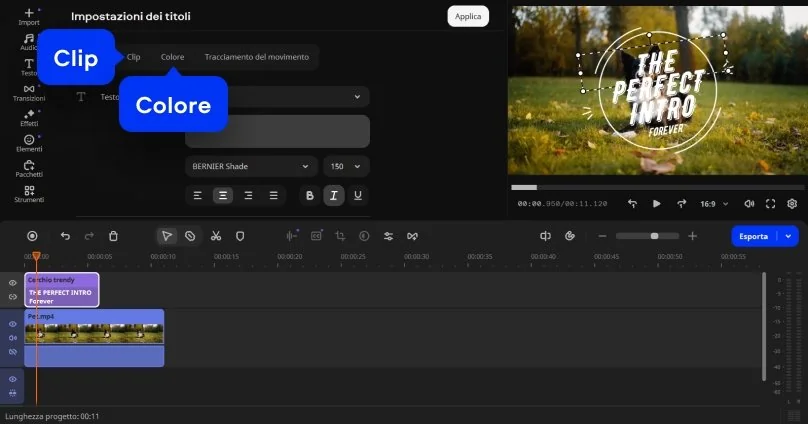This screenshot has width=808, height=424.
Task: Select the scissors split tool
Action: tap(215, 236)
